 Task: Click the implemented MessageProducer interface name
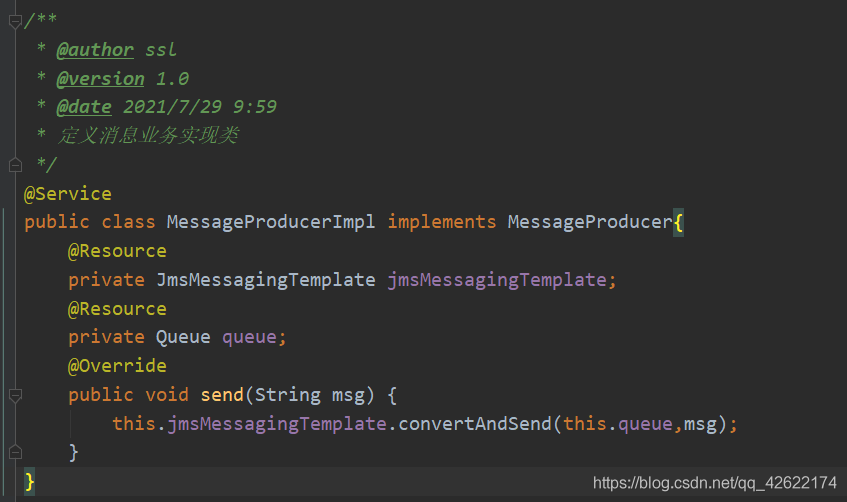tap(589, 222)
